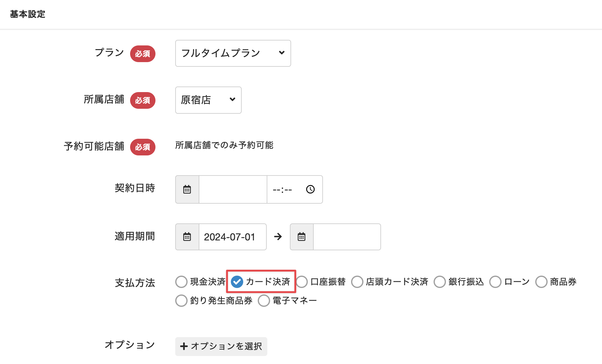Screen dimensions: 602x364
Task: Click the arrow between the 適用期間 dates
Action: click(x=278, y=237)
